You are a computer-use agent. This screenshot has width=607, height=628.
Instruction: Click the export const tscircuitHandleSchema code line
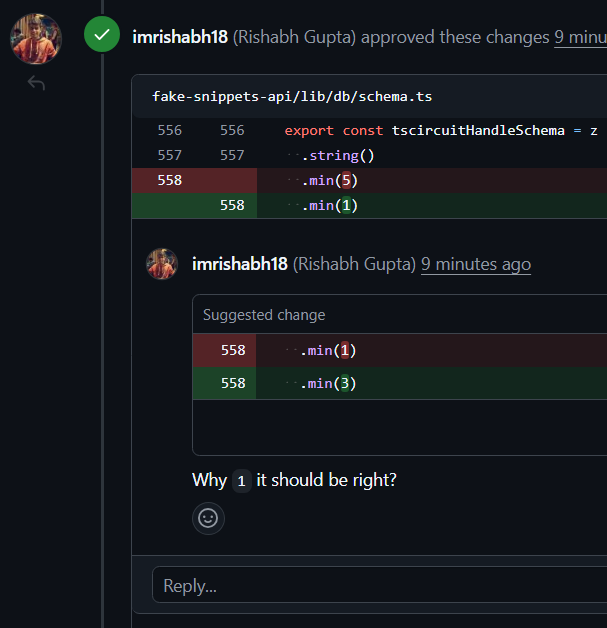click(x=440, y=130)
